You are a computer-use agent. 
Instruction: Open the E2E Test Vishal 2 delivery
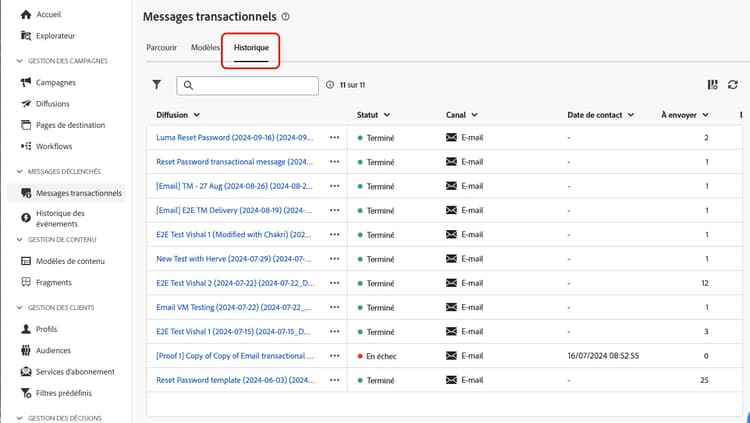click(x=234, y=283)
